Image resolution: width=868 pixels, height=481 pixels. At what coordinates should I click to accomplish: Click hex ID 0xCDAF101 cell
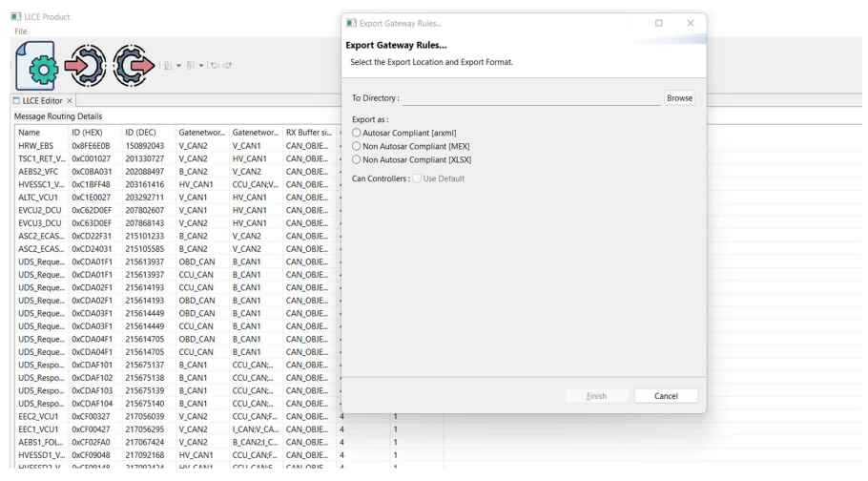click(92, 366)
